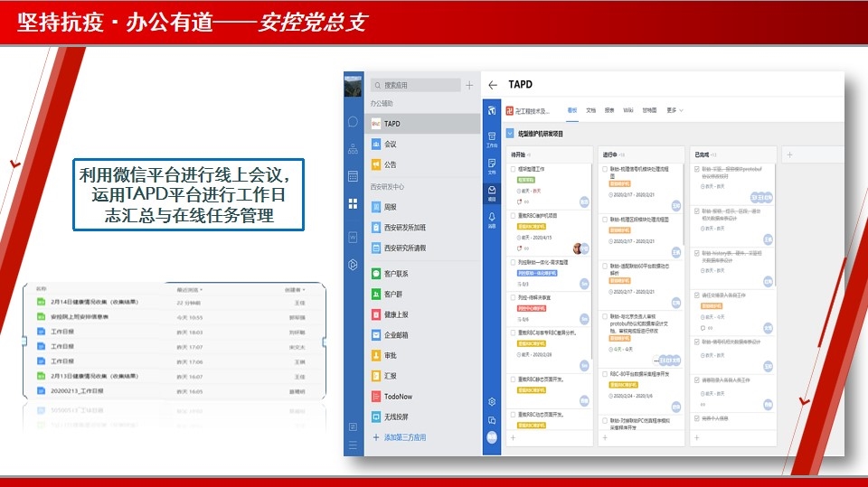
Task: Switch to the 文档 tab in TAPD header
Action: click(x=590, y=110)
